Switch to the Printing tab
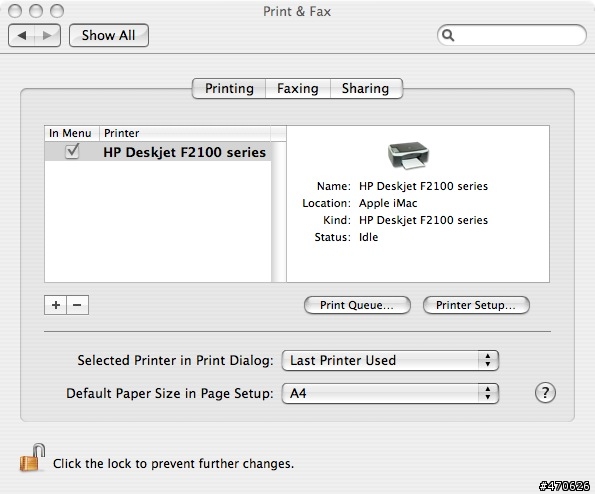Screen dimensions: 595x494 tap(229, 88)
